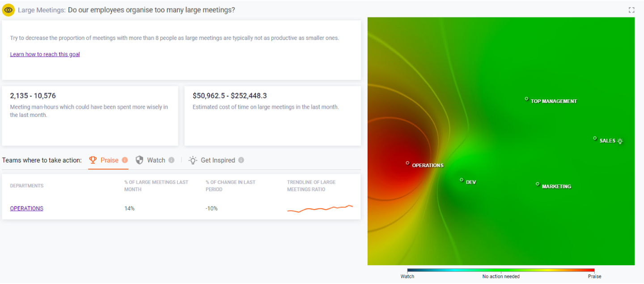644x284 pixels.
Task: Click the Watch-to-Praise color legend bar
Action: pos(501,270)
